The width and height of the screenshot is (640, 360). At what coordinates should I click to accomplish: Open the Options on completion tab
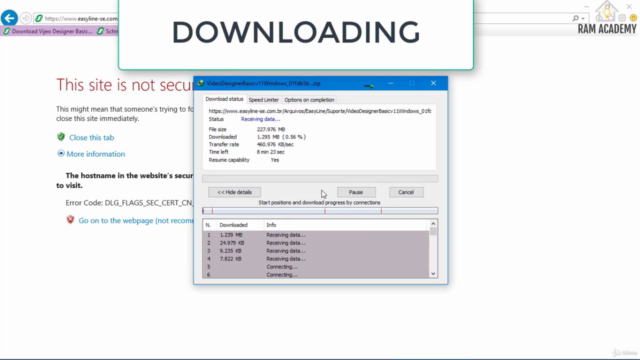pos(309,100)
